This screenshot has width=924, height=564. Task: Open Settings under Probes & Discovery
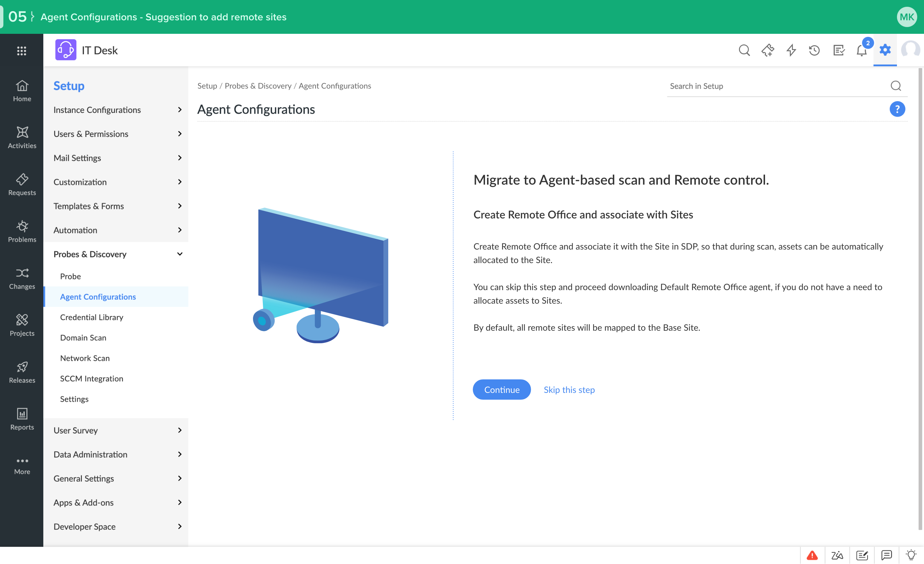116,399
